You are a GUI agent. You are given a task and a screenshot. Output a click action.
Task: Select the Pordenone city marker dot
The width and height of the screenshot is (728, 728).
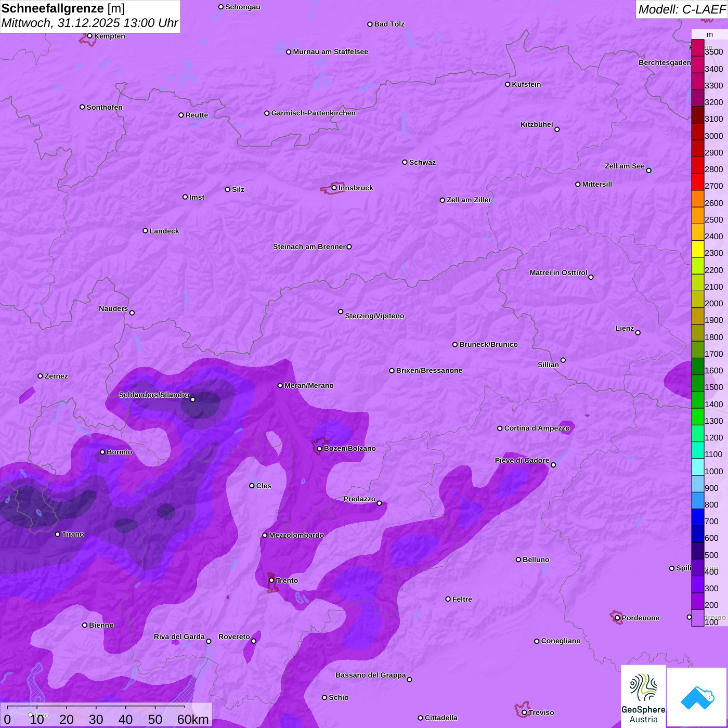[617, 618]
